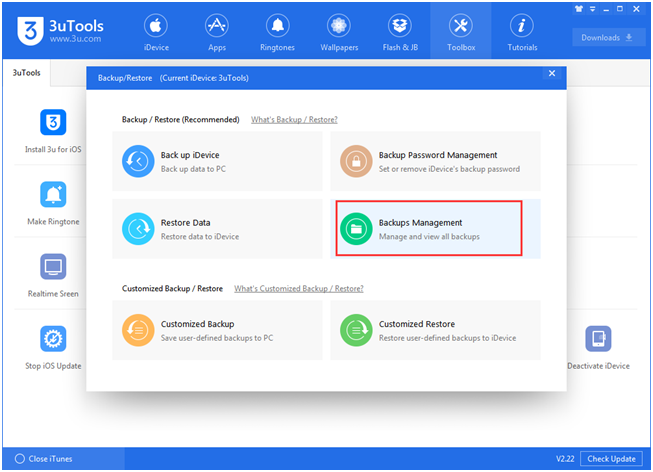Viewport: 653px width, 472px height.
Task: Click the Check Update button
Action: tap(611, 459)
